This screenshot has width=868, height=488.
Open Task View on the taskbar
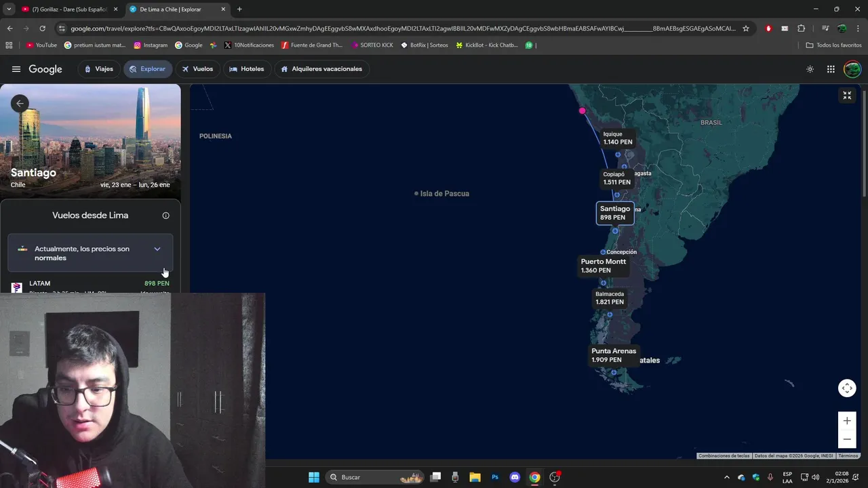435,477
